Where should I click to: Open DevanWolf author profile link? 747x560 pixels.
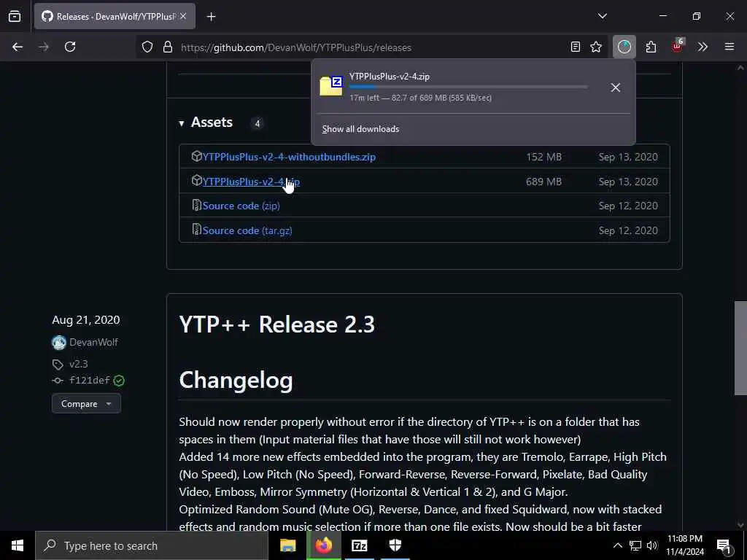coord(93,343)
